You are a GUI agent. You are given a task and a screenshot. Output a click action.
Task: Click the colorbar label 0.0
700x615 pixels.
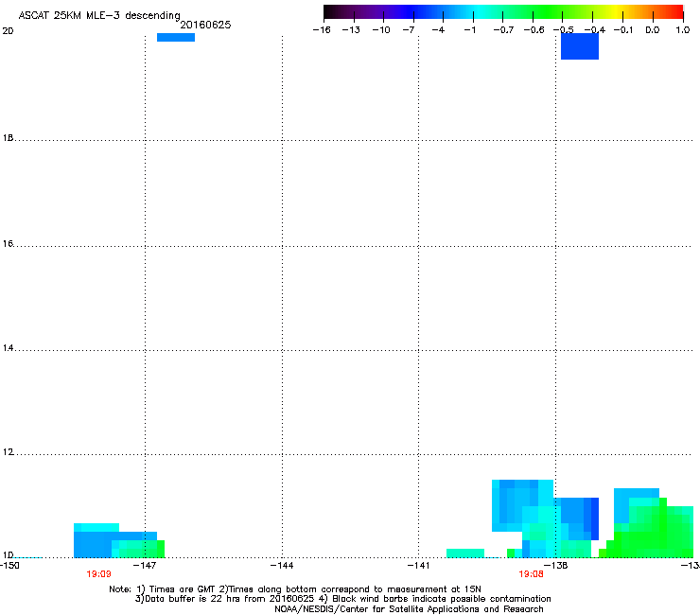(x=653, y=30)
